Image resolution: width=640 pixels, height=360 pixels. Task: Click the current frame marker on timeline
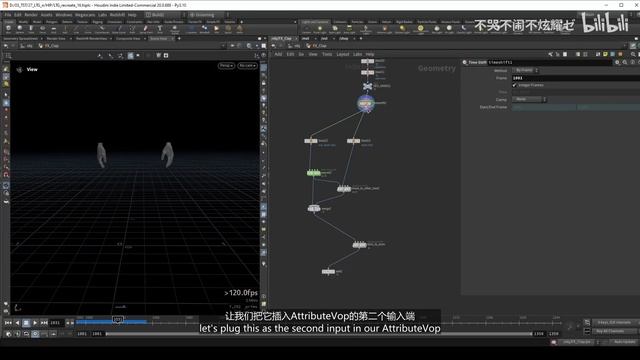118,320
